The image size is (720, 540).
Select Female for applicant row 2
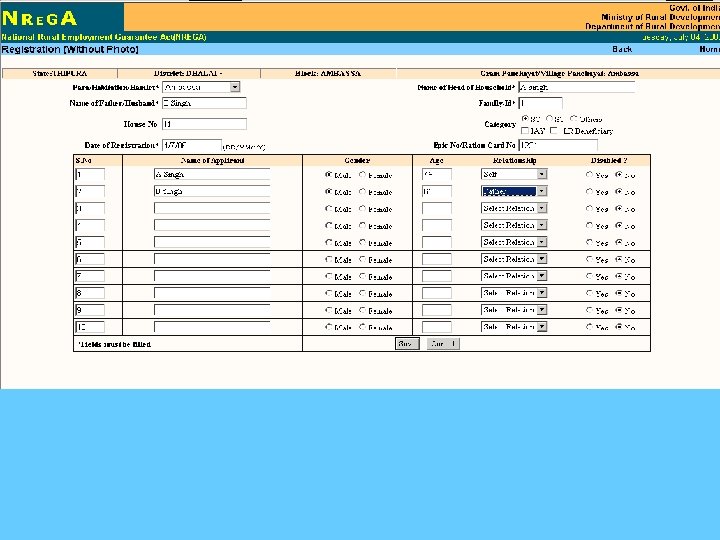tap(362, 191)
